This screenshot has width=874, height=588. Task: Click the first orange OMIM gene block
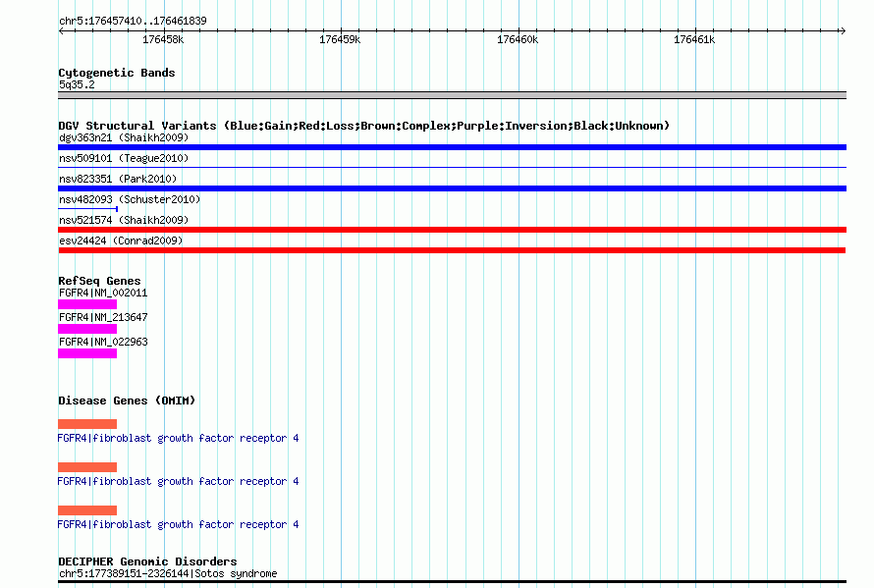click(87, 424)
